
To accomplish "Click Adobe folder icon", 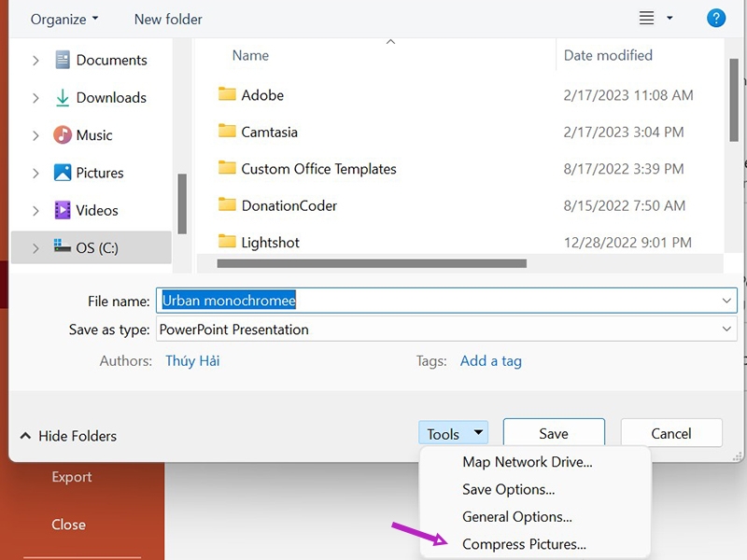I will [227, 94].
